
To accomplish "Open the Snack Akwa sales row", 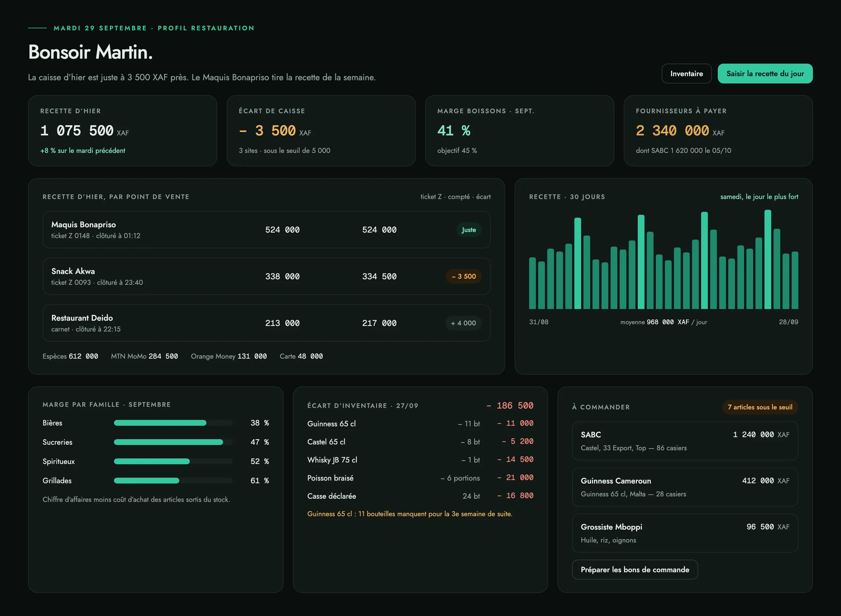I will [x=266, y=276].
